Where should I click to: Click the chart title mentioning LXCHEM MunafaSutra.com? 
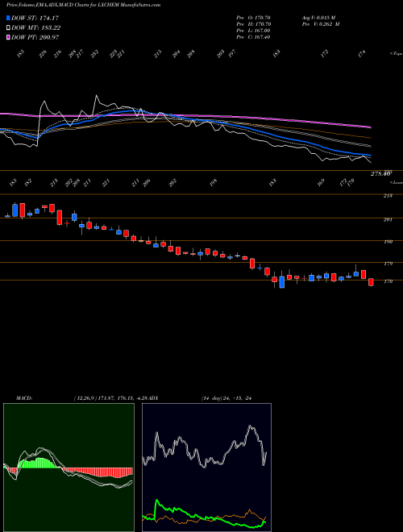coord(83,6)
